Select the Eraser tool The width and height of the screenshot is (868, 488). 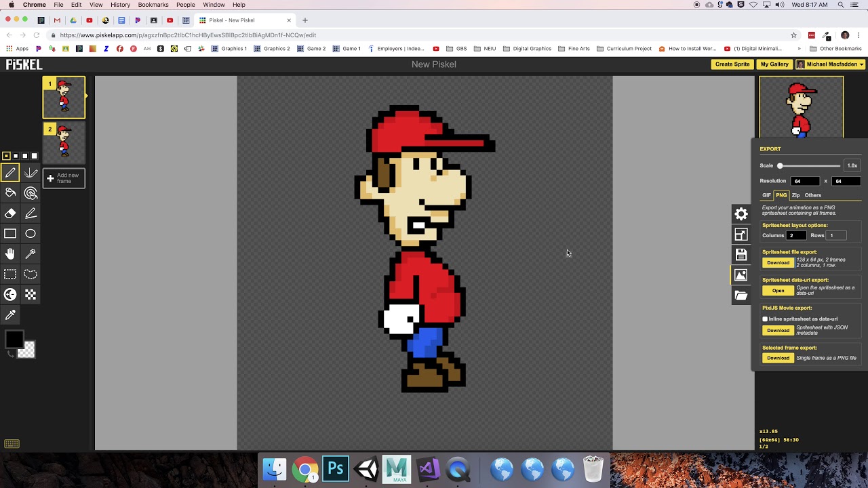pyautogui.click(x=10, y=213)
